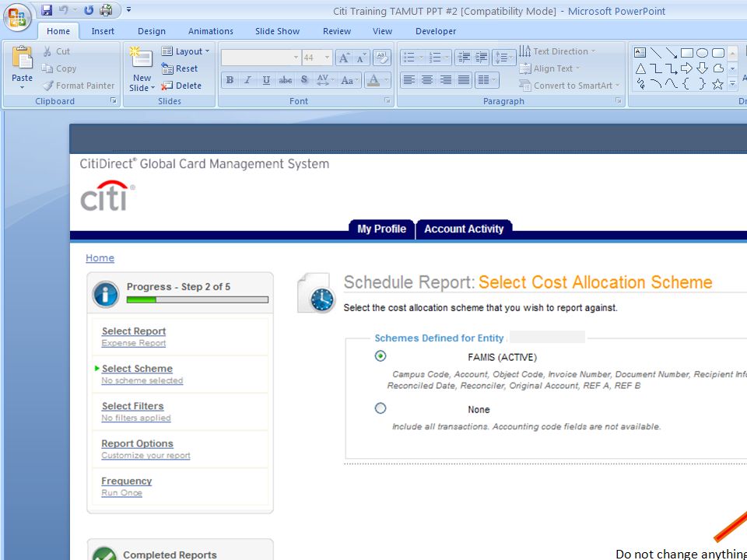The width and height of the screenshot is (747, 560).
Task: Align text to the left
Action: (409, 80)
